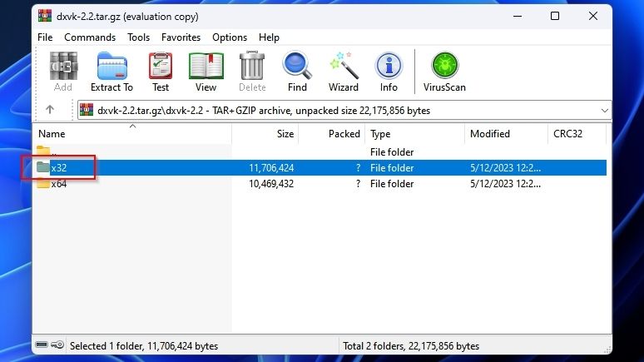
Task: Open the Options menu
Action: 230,37
